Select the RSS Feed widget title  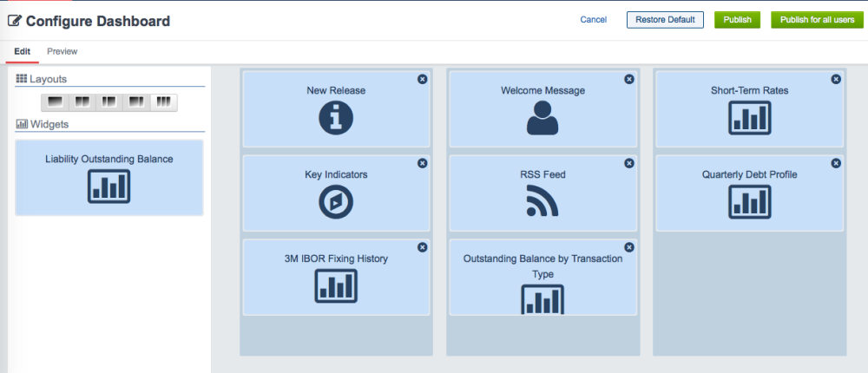coord(542,175)
